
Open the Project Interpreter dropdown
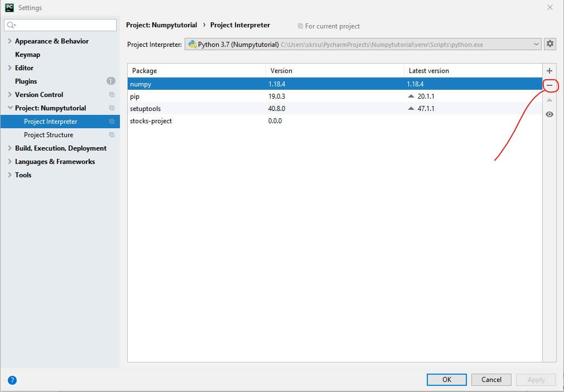tap(537, 43)
